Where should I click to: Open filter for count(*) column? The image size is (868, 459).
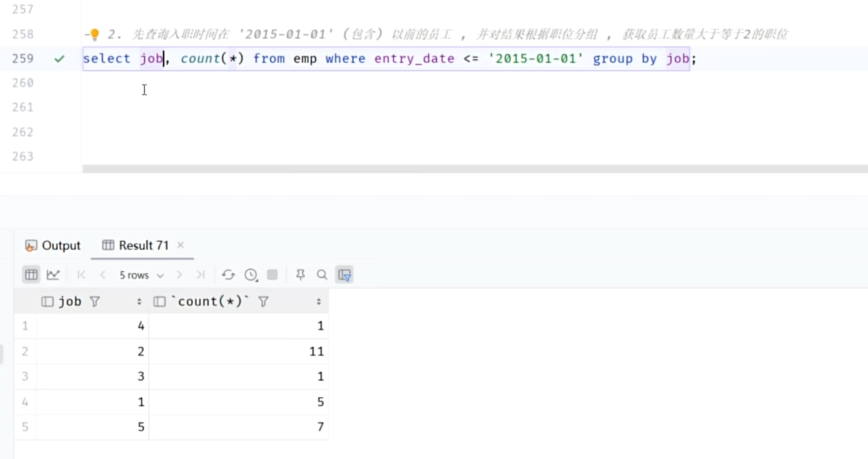263,302
